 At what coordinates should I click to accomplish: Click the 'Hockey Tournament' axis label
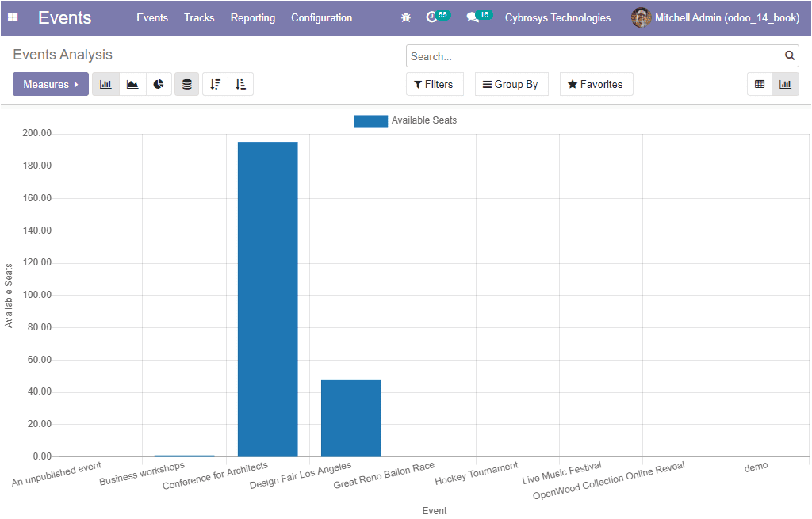(477, 473)
